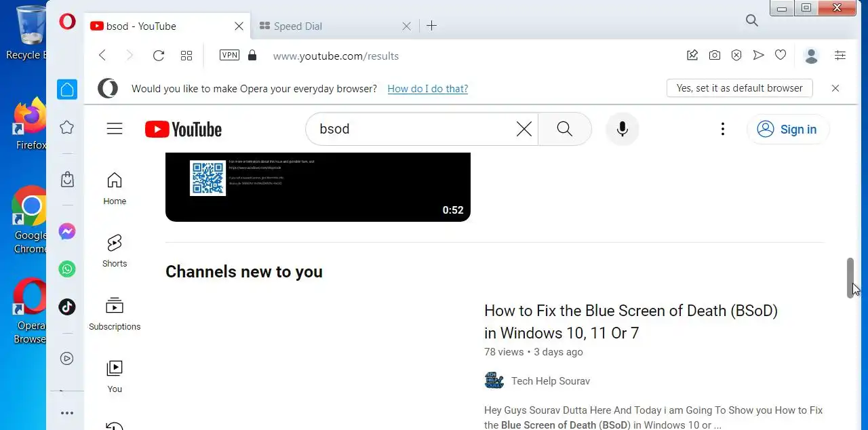The width and height of the screenshot is (868, 430).
Task: Open Opera sidebar Home icon
Action: [x=67, y=90]
